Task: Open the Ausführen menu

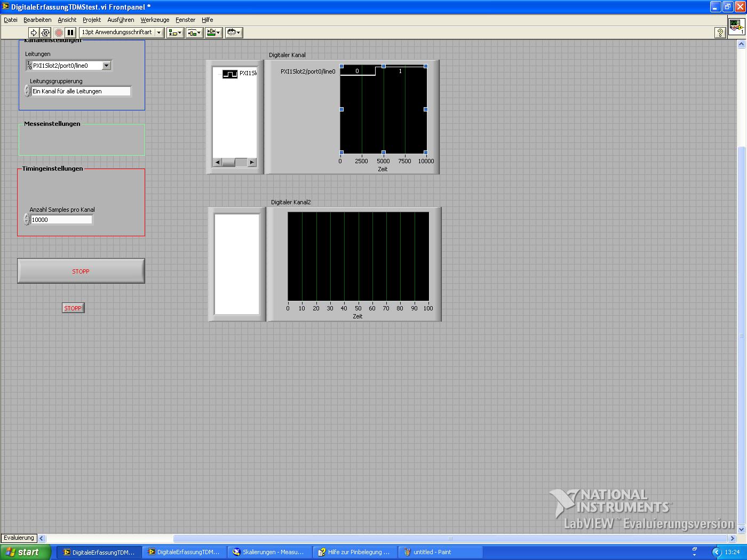Action: pyautogui.click(x=121, y=20)
